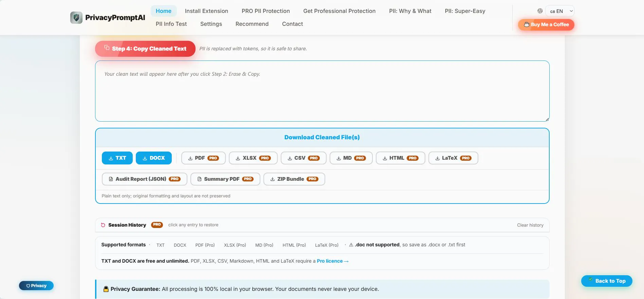
Task: Click the PRO badge next to Session History
Action: point(157,225)
